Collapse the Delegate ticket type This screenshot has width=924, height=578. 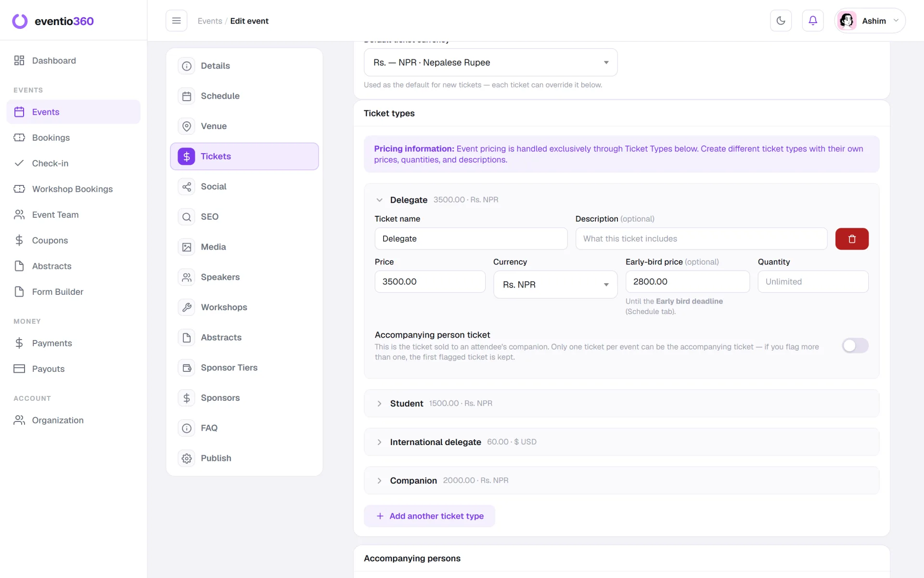coord(379,200)
